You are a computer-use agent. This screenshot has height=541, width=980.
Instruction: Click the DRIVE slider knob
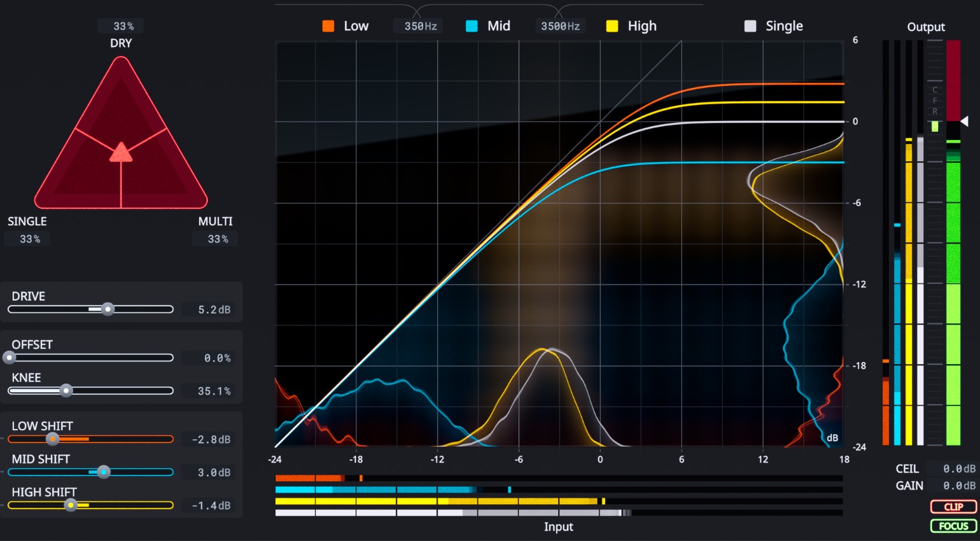pos(108,309)
